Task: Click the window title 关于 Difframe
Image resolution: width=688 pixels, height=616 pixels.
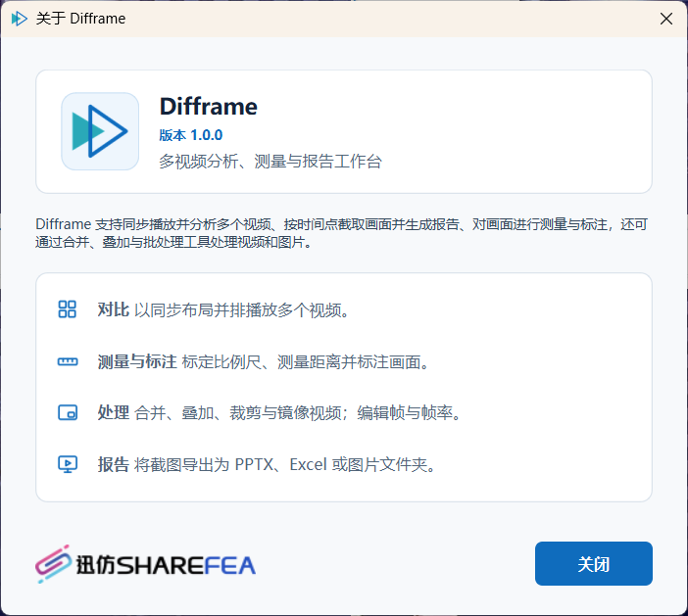Action: 80,19
